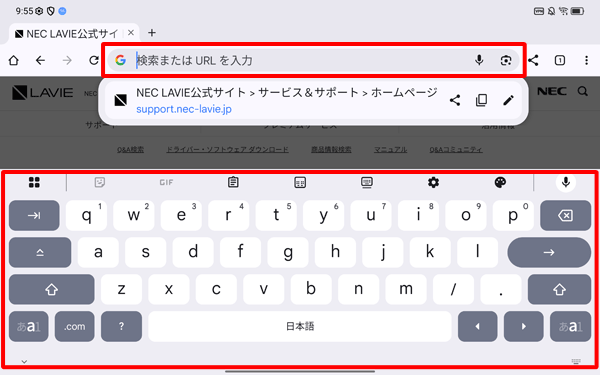Tap the slash key
Screen dimensions: 600x375
click(453, 290)
